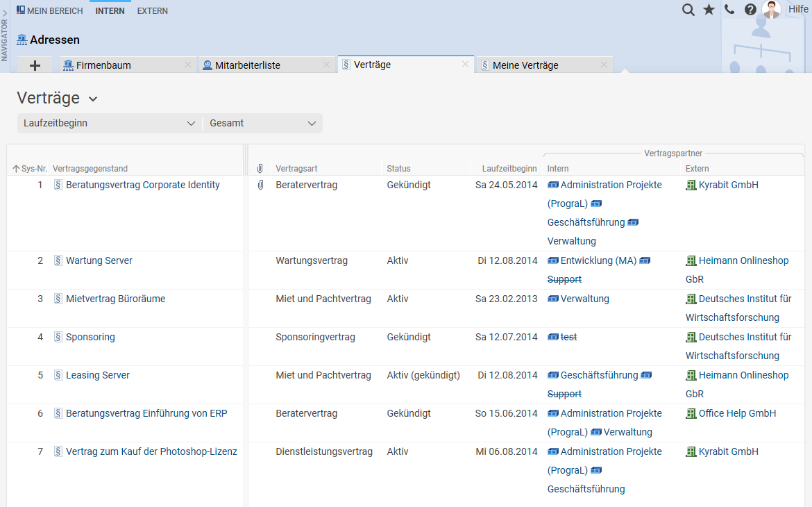Click the favorites star icon
The width and height of the screenshot is (812, 507).
tap(709, 10)
